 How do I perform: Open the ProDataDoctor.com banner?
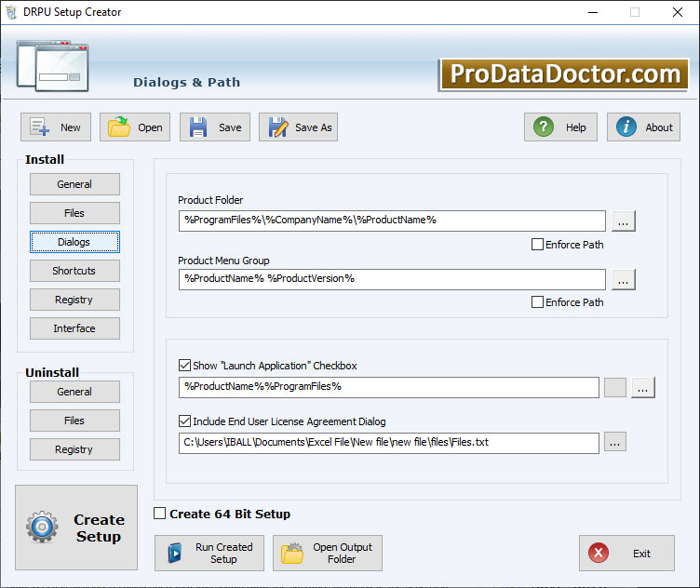[564, 74]
